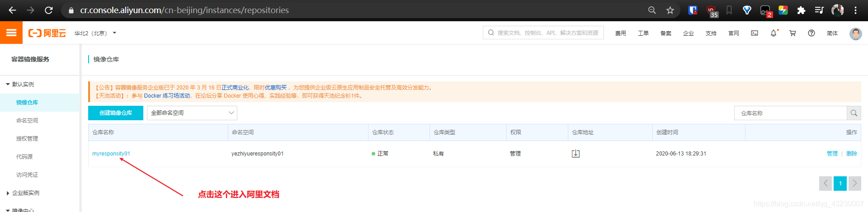868x212 pixels.
Task: Select page 1 in pagination
Action: click(840, 183)
